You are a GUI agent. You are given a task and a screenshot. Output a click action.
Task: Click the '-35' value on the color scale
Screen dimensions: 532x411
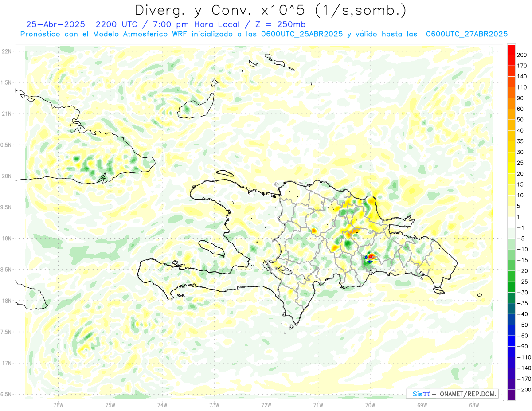coord(522,303)
